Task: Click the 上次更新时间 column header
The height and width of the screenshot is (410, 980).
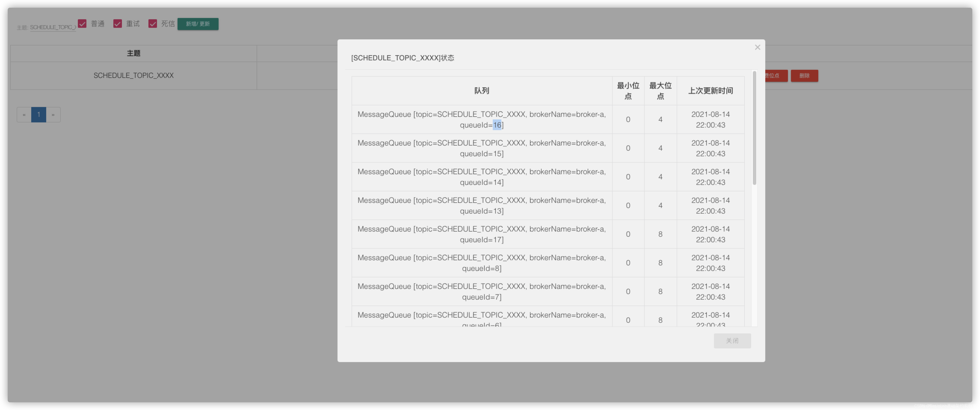Action: pyautogui.click(x=710, y=91)
